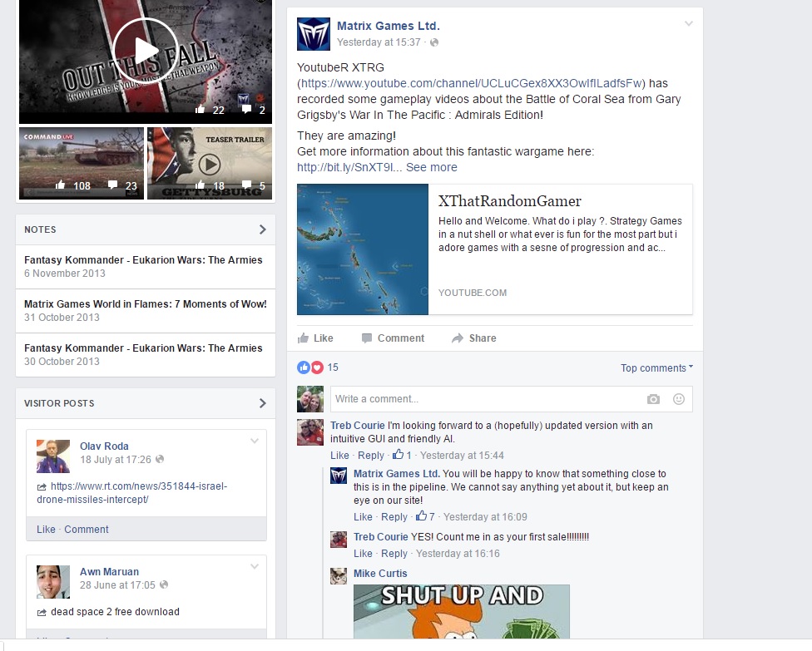This screenshot has width=812, height=651.
Task: Like Treb Courie's first comment
Action: (339, 456)
